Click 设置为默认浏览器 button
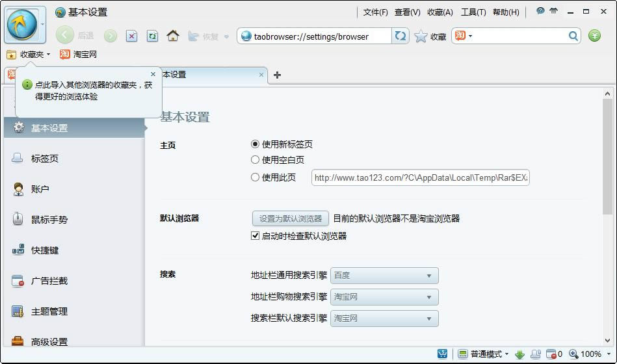This screenshot has width=617, height=364. point(291,218)
